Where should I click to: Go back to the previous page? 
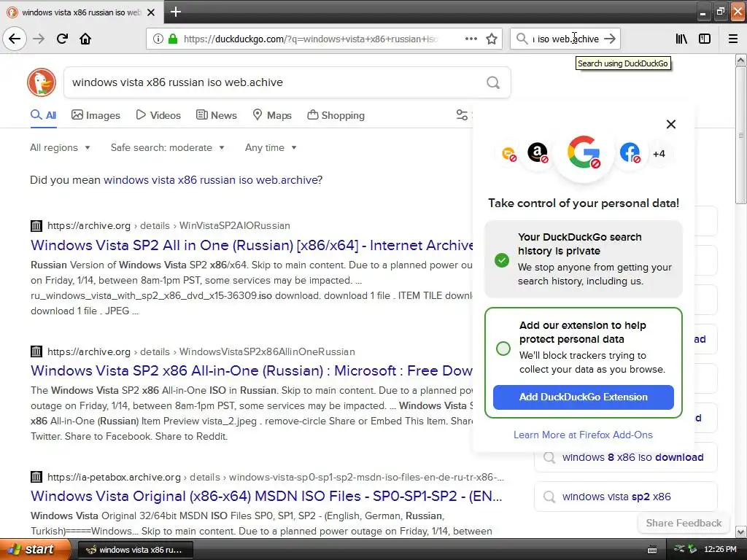[x=15, y=39]
